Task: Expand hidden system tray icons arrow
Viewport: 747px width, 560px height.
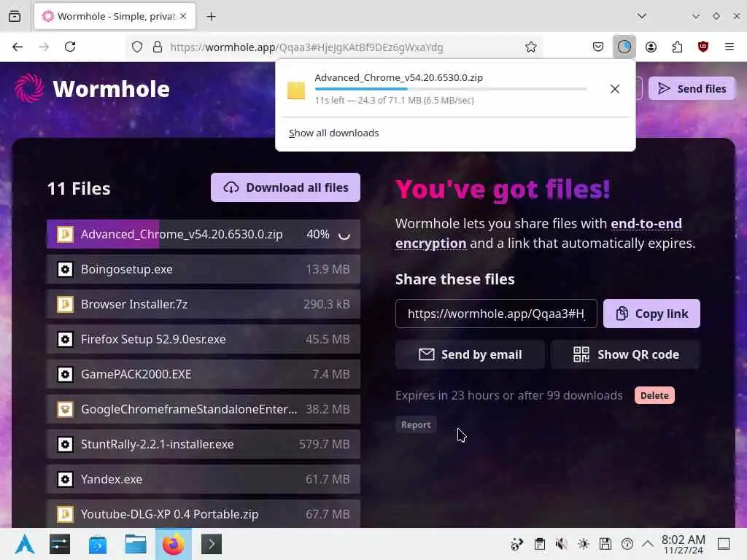Action: (x=648, y=544)
